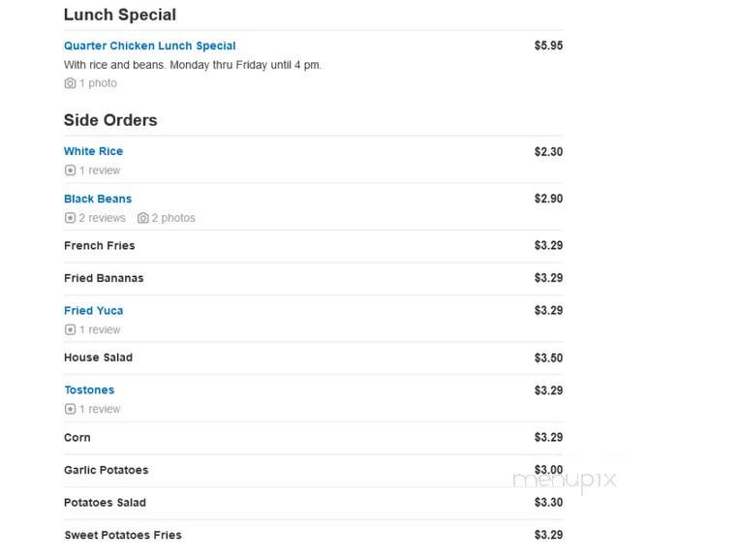
Task: View the 1 photo of lunch special
Action: [98, 83]
